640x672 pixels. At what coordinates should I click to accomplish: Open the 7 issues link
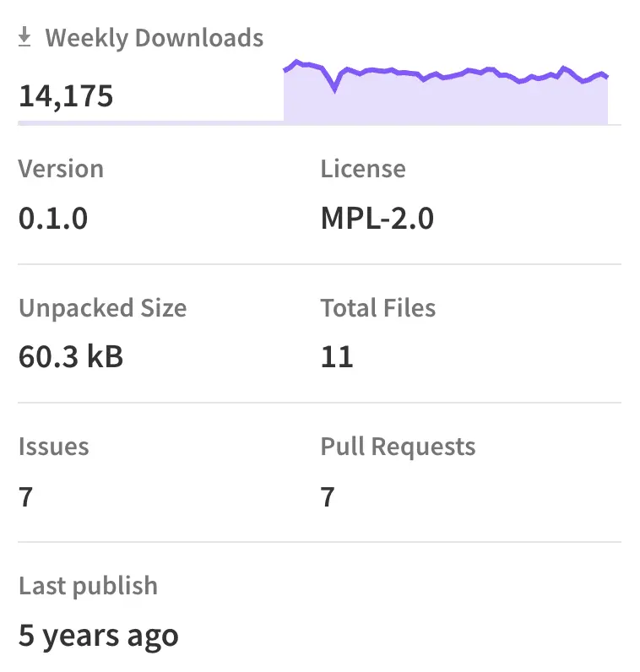pyautogui.click(x=25, y=496)
